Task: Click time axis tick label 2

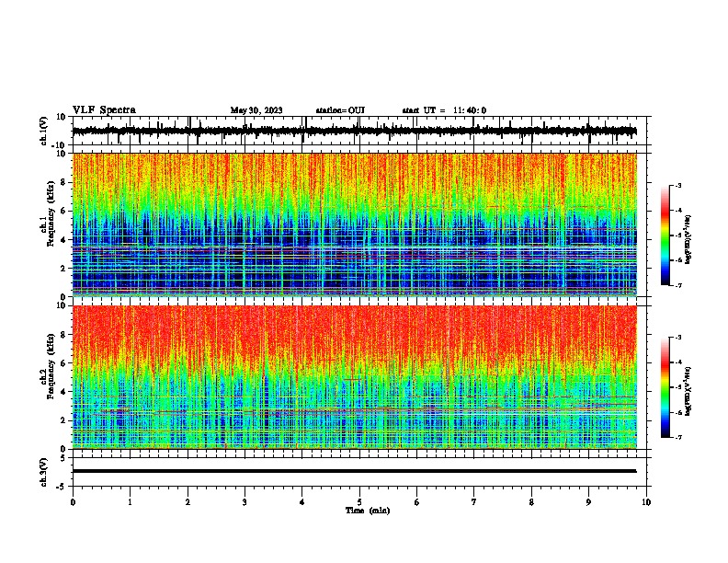Action: [x=188, y=502]
